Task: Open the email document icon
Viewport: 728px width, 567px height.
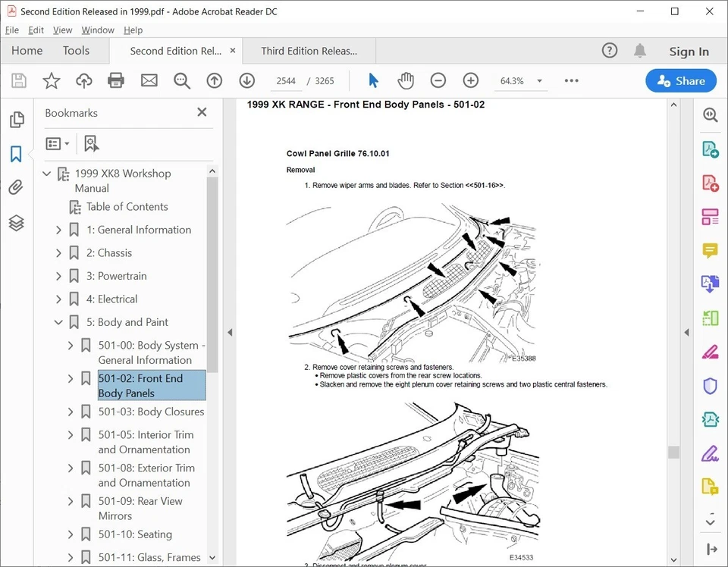Action: point(149,80)
